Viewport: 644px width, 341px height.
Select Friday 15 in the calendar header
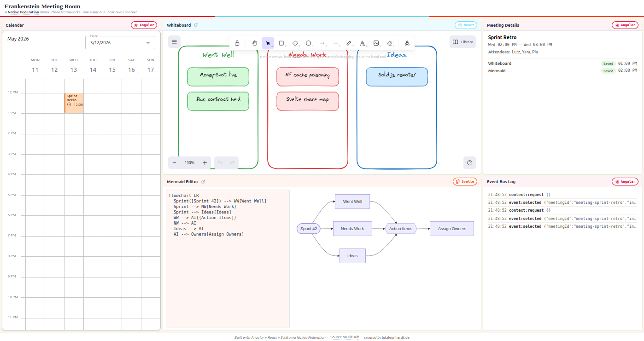[x=112, y=66]
